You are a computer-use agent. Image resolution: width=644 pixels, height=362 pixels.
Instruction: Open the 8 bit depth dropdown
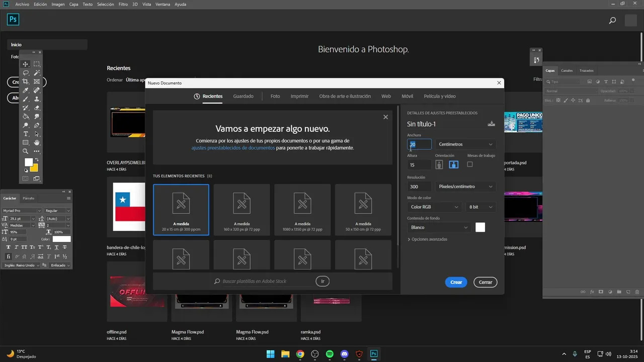click(481, 207)
